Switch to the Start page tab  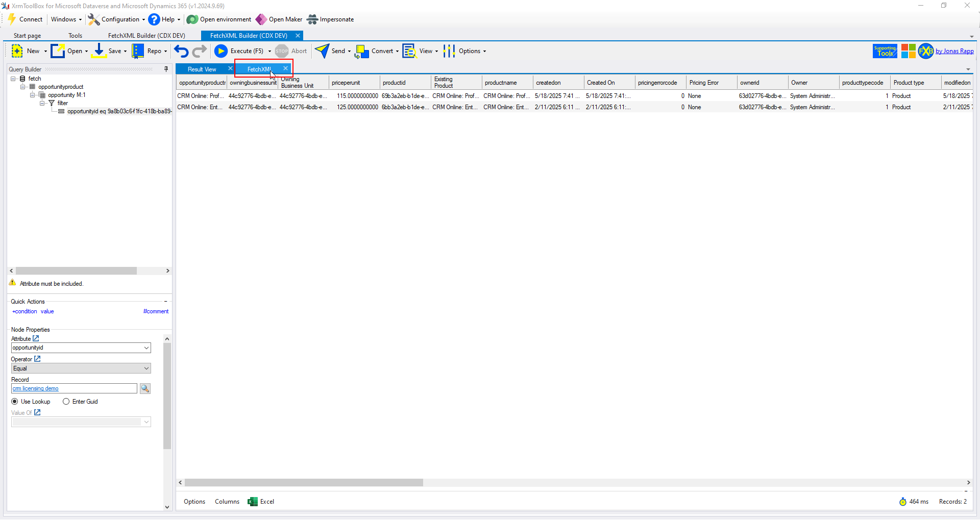(x=28, y=36)
